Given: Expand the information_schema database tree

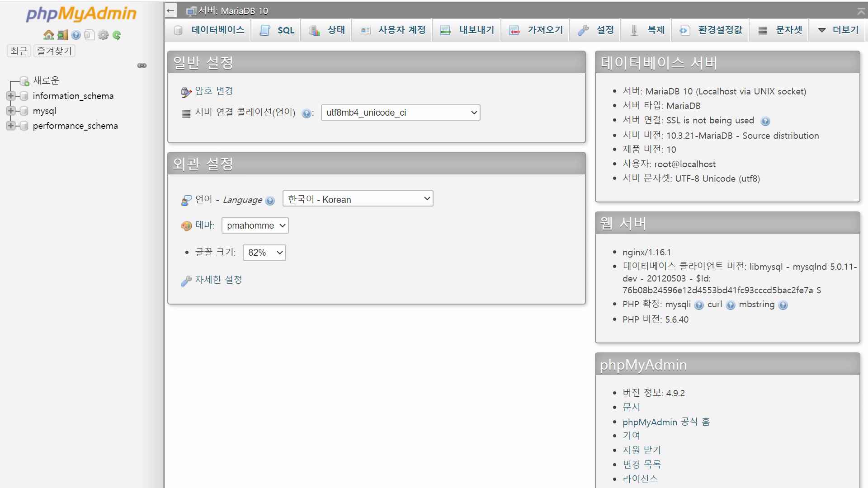Looking at the screenshot, I should click(10, 96).
